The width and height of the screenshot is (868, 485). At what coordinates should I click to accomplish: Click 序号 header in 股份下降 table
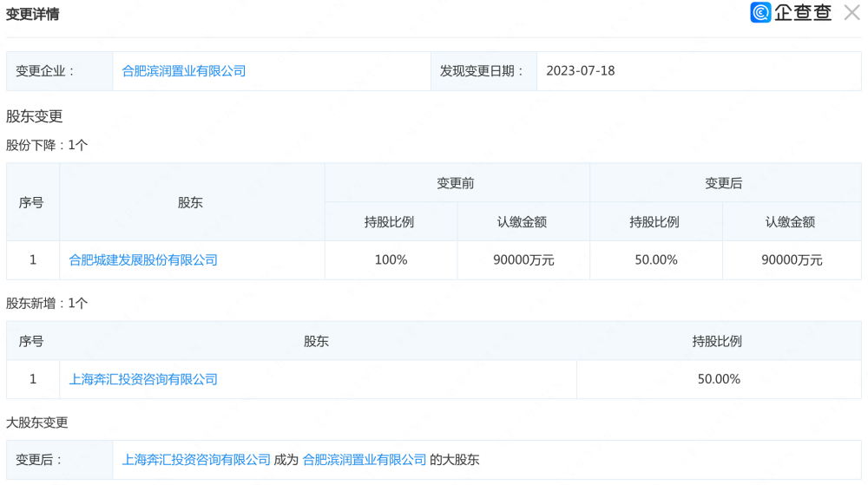pyautogui.click(x=31, y=202)
